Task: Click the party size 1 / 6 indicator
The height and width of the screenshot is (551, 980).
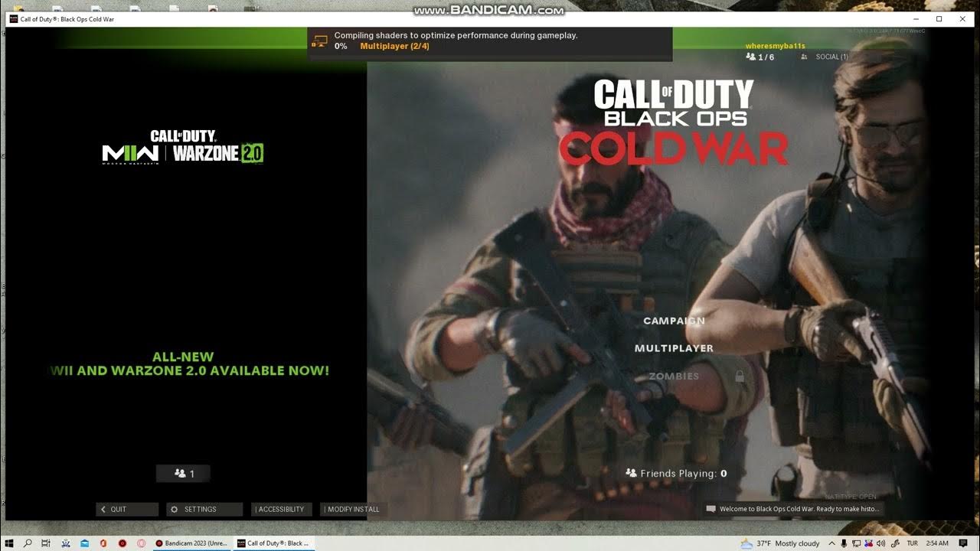Action: tap(759, 57)
